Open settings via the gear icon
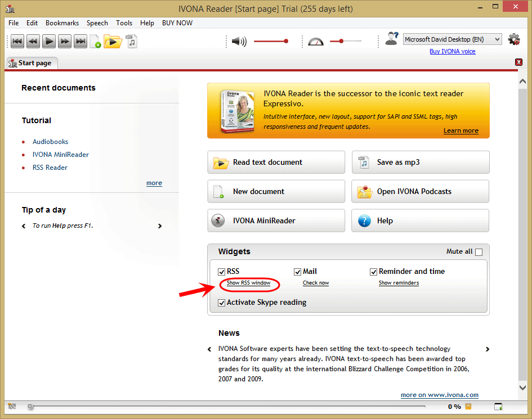The height and width of the screenshot is (419, 532). (x=514, y=39)
